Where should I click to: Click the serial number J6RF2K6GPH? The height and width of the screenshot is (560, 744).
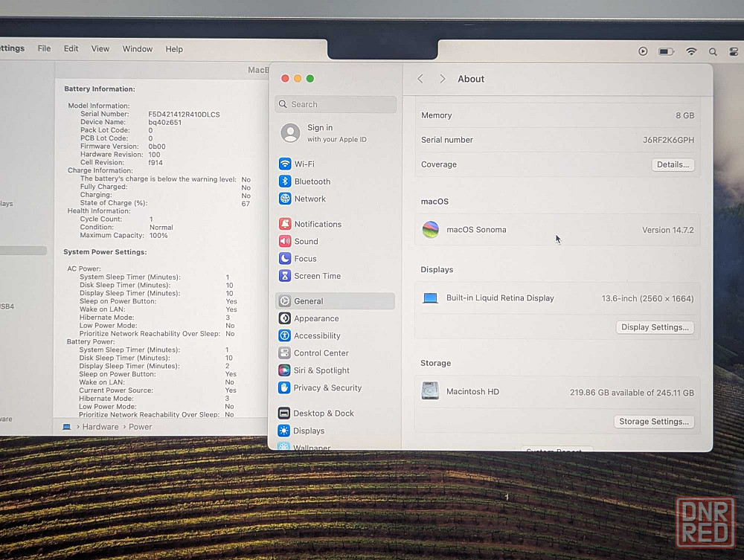668,140
